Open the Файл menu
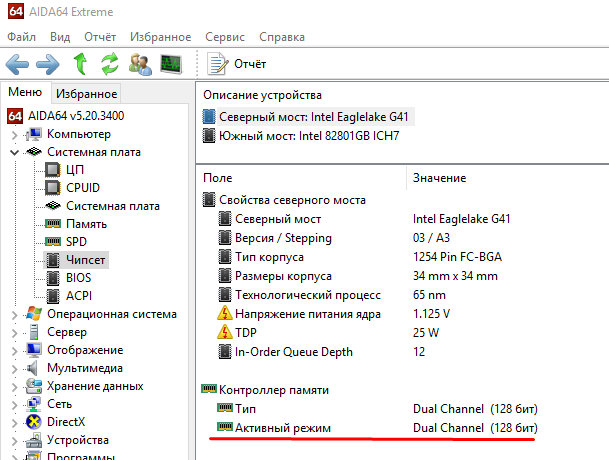The width and height of the screenshot is (609, 460). click(21, 37)
